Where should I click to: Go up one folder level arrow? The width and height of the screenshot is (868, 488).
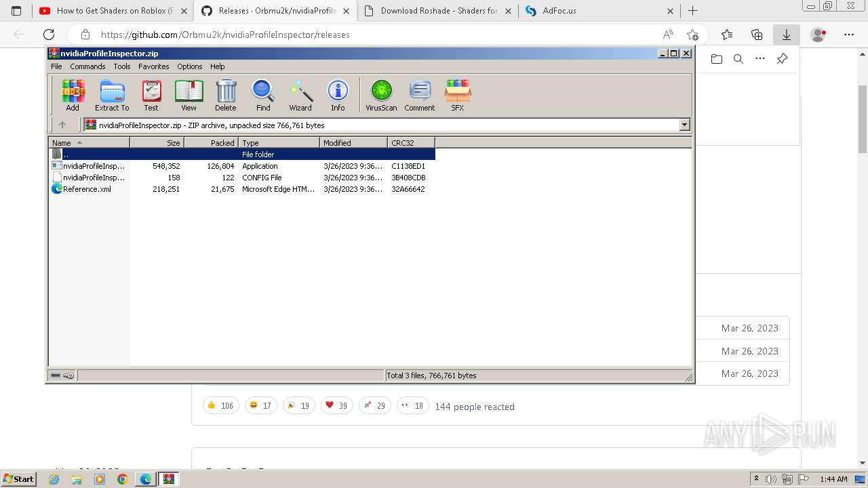(62, 125)
